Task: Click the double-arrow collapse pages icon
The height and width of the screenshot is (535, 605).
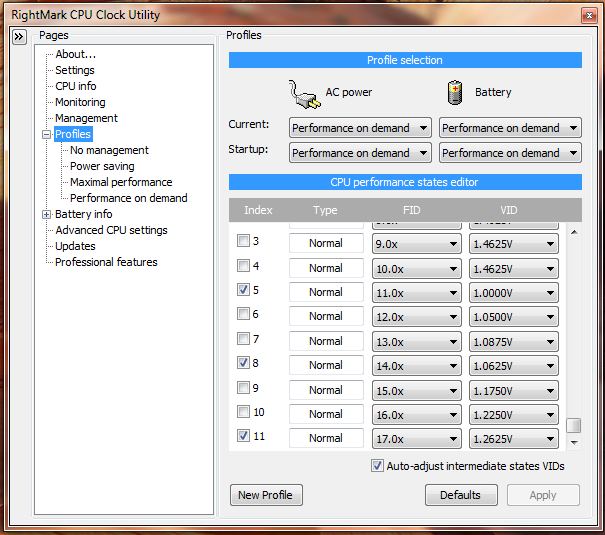Action: coord(19,37)
